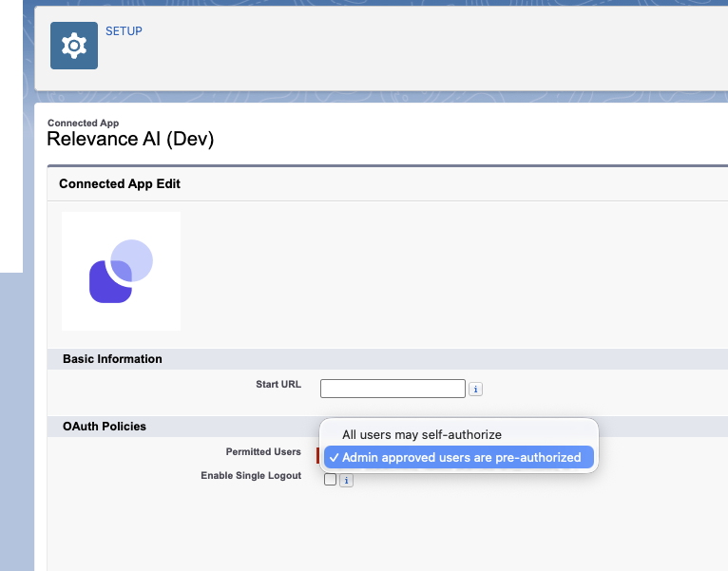This screenshot has height=571, width=728.
Task: Click the 'Relevance AI (Dev)' heading
Action: click(x=130, y=139)
